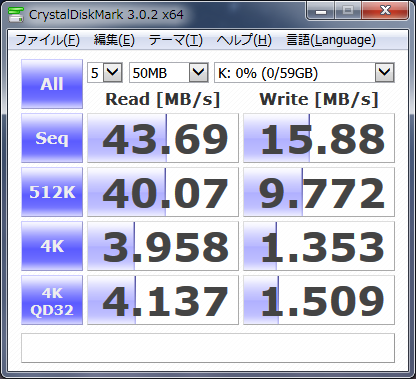This screenshot has height=379, width=416.
Task: Open the 言語(Language) menu
Action: (331, 40)
